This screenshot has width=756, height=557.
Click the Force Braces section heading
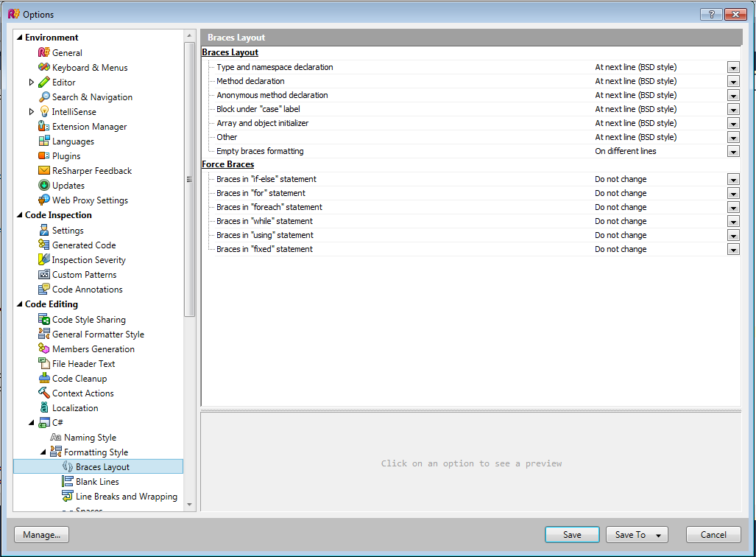point(227,164)
